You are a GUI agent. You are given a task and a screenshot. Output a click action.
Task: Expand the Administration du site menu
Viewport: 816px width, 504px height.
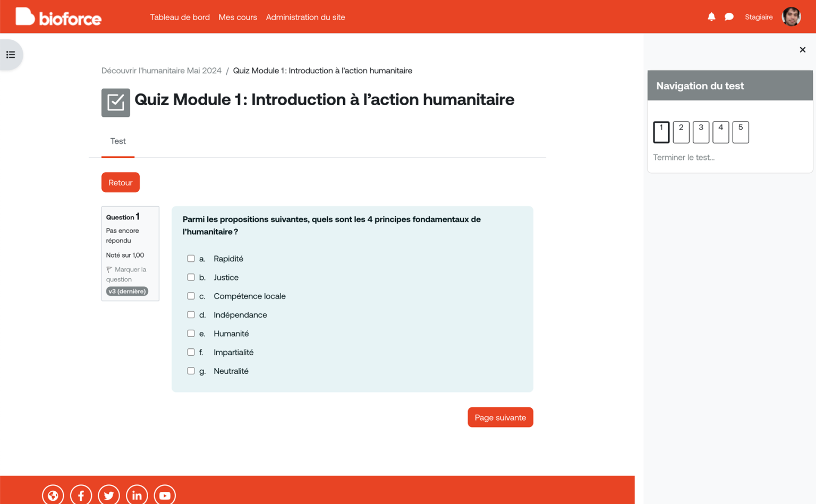pos(305,17)
